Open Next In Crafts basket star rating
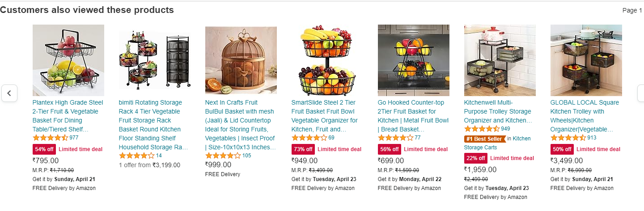 pyautogui.click(x=223, y=156)
